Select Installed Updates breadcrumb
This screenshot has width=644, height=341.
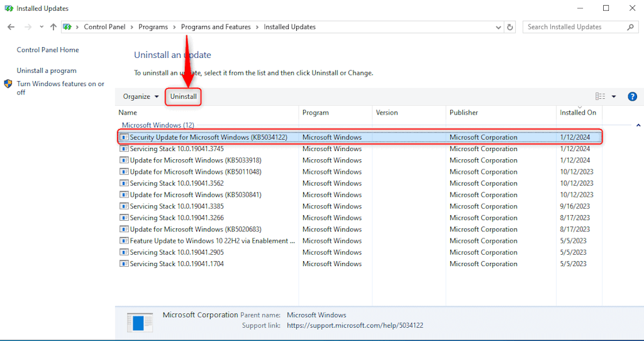coord(289,27)
